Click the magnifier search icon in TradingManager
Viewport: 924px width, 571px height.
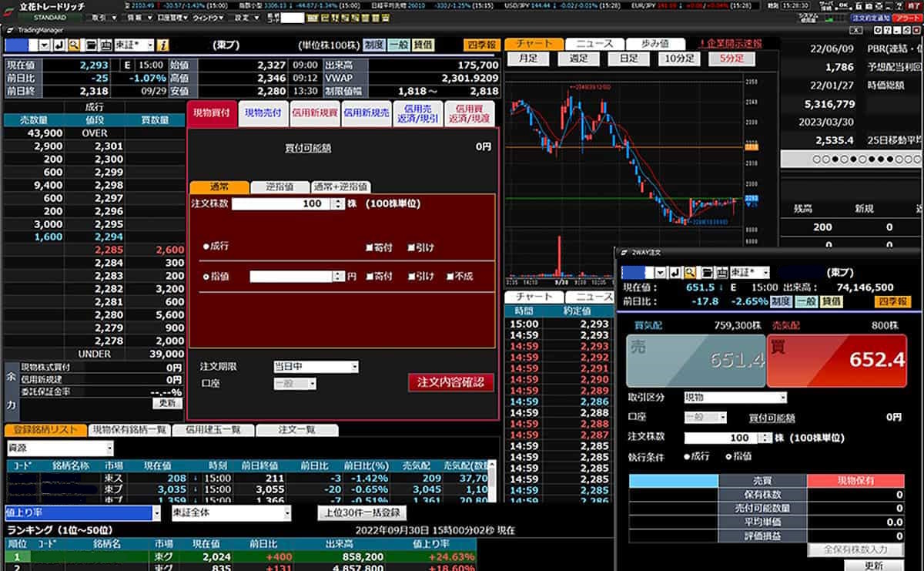point(74,45)
